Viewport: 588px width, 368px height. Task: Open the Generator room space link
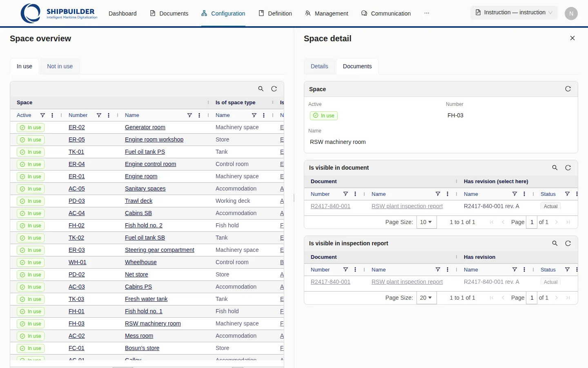point(145,127)
